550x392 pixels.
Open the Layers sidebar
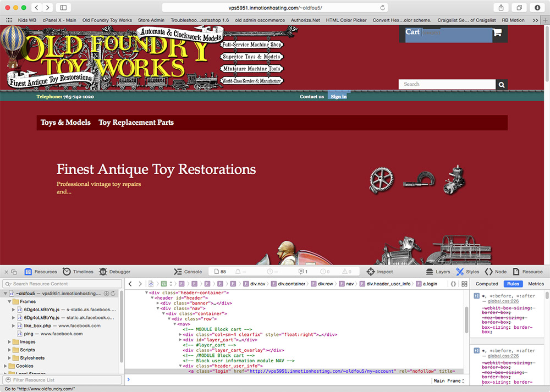(438, 272)
